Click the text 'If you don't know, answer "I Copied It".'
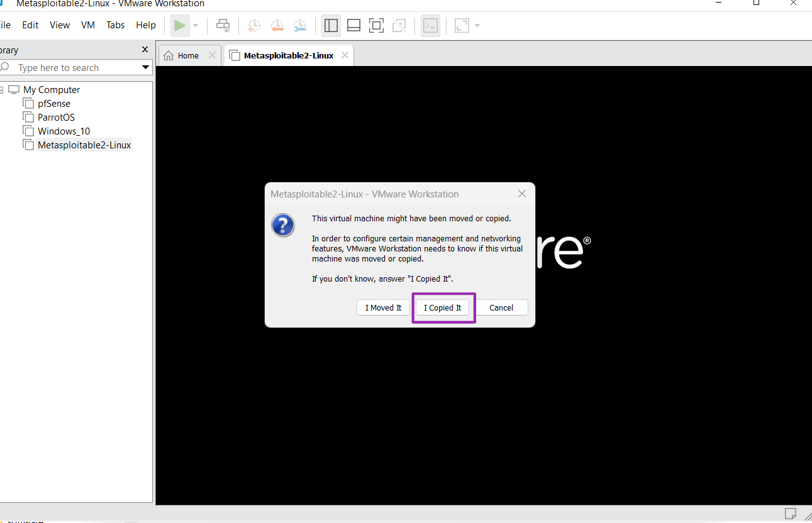This screenshot has height=523, width=812. pyautogui.click(x=383, y=278)
